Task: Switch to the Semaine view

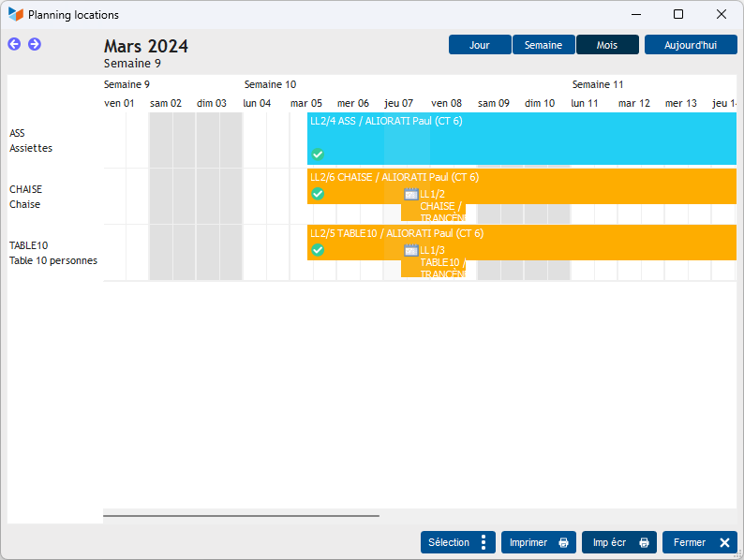Action: pos(543,45)
